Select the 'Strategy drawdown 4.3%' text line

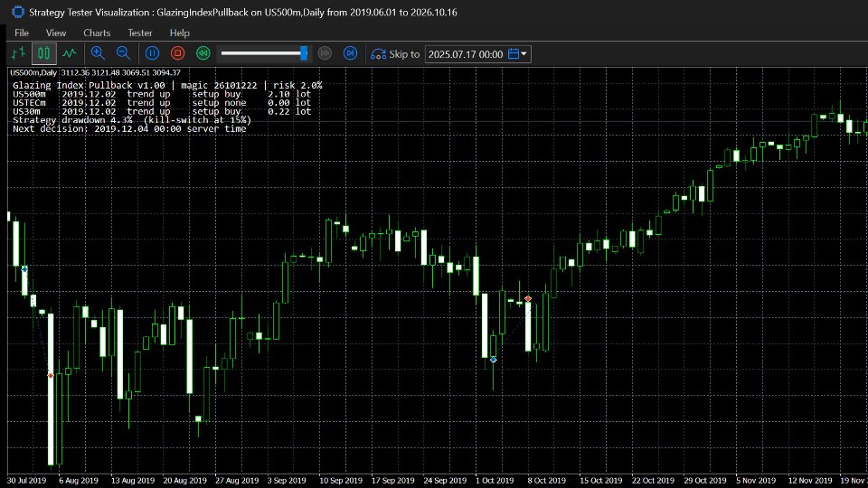point(132,120)
